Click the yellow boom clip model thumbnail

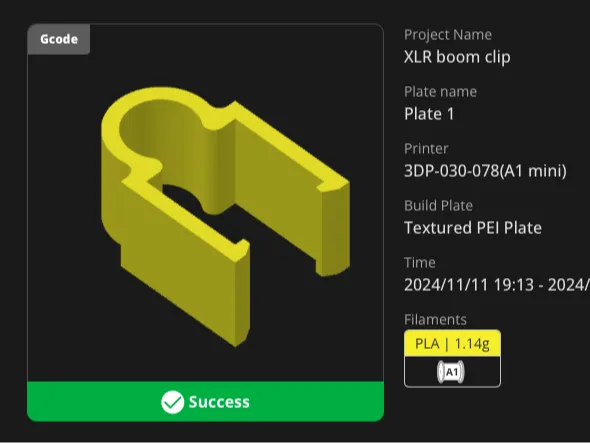click(225, 216)
